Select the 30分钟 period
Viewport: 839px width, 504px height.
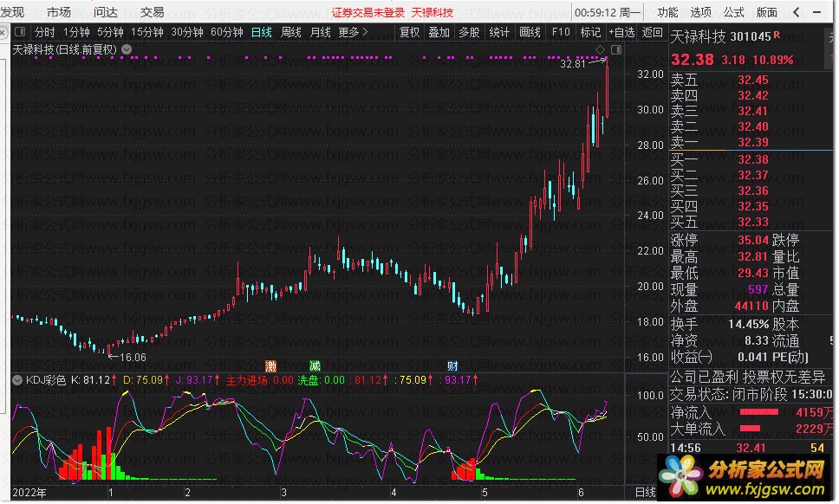(x=187, y=32)
